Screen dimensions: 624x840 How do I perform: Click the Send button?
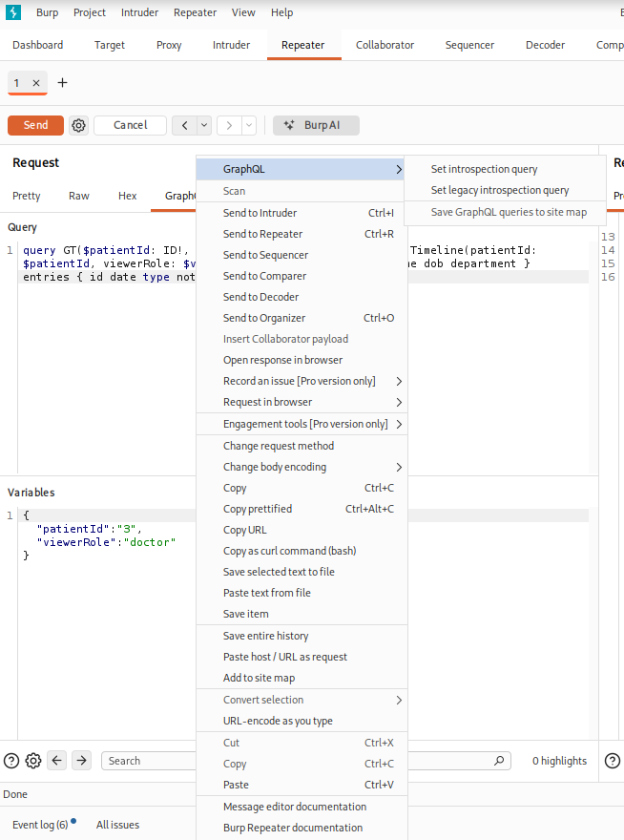[x=36, y=125]
